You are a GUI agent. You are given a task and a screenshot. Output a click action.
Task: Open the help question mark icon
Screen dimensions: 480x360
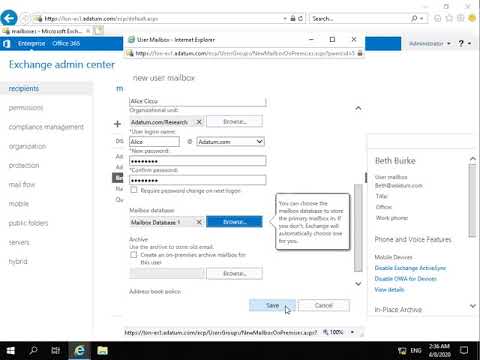point(461,43)
